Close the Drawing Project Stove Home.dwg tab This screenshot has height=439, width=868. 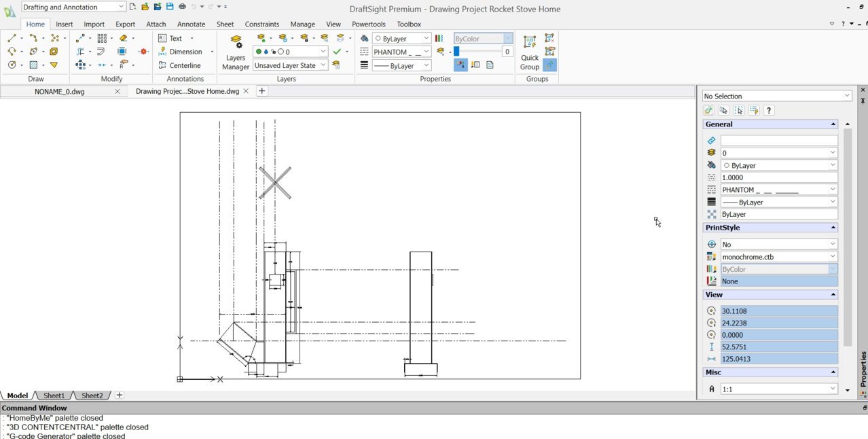point(246,91)
